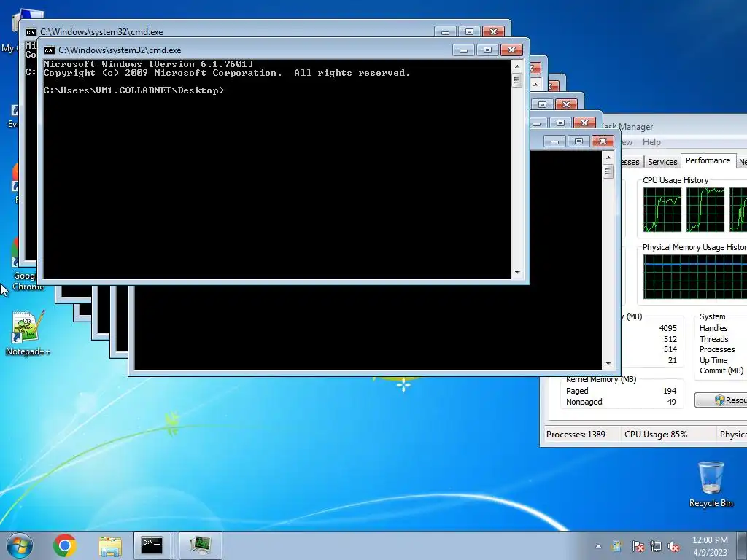Click the frontmost cmd.exe title bar text
This screenshot has height=560, width=747.
[x=120, y=50]
